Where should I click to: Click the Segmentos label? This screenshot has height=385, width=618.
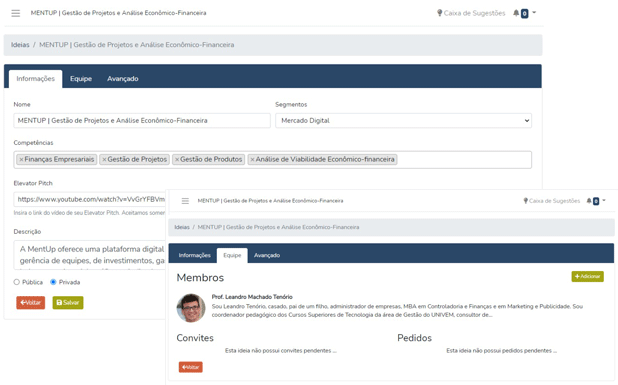point(291,104)
